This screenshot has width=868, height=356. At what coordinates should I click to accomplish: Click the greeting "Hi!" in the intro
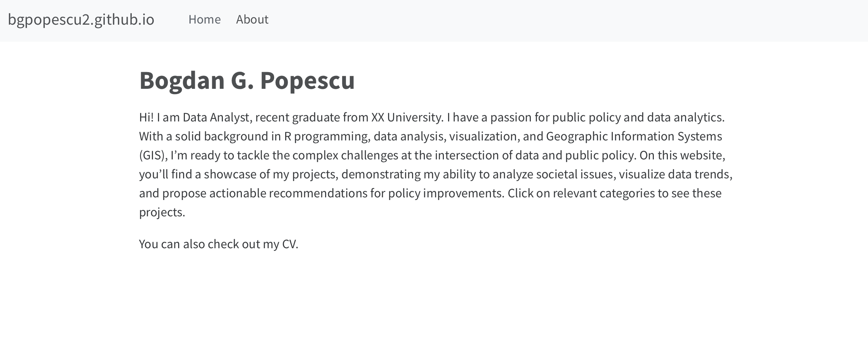click(x=146, y=117)
